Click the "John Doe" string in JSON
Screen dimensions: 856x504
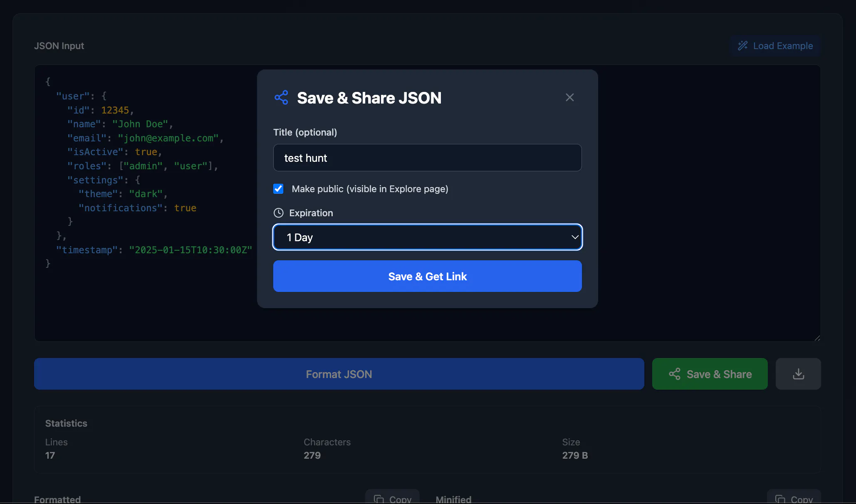click(140, 124)
